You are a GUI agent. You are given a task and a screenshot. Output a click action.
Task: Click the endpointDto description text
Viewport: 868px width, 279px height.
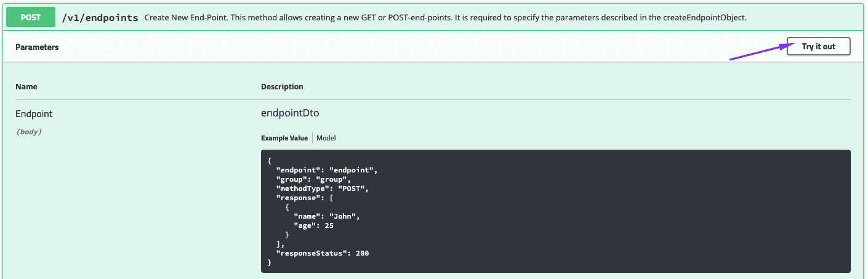(290, 113)
